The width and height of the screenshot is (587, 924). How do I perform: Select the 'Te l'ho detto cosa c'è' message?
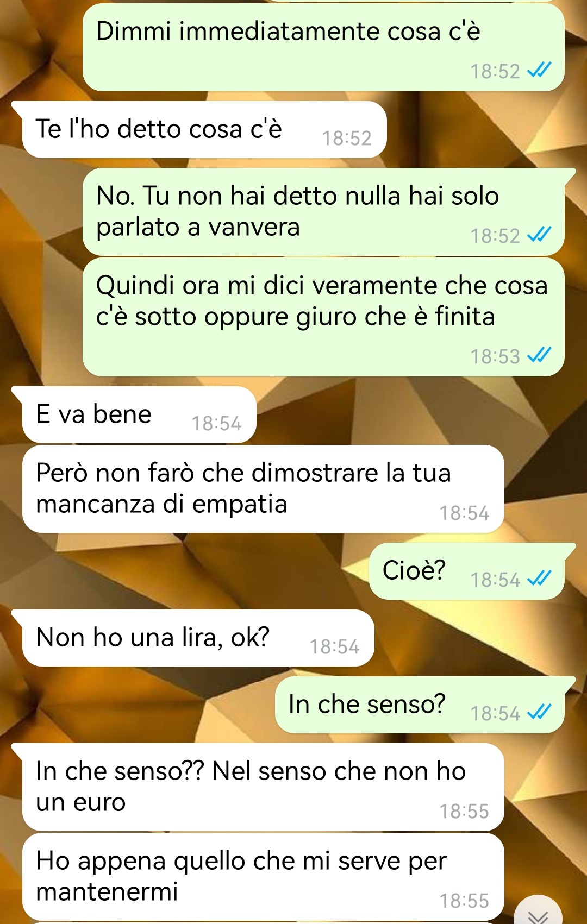click(204, 130)
